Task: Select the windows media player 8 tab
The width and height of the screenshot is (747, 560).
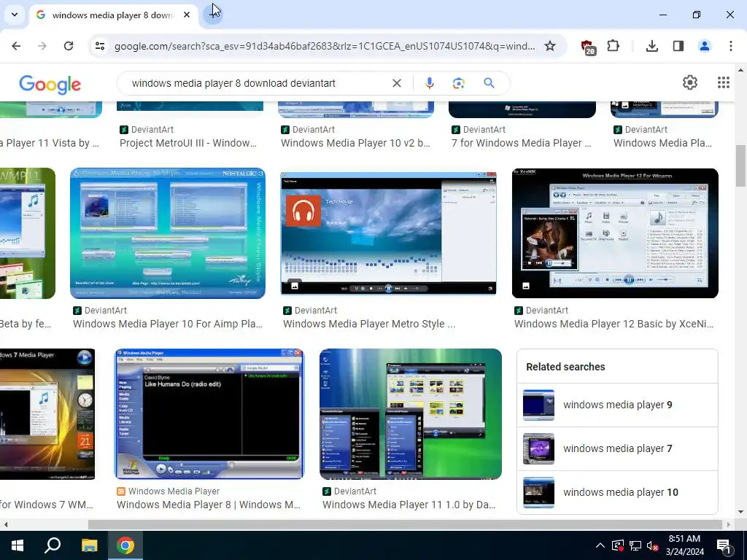Action: click(112, 15)
